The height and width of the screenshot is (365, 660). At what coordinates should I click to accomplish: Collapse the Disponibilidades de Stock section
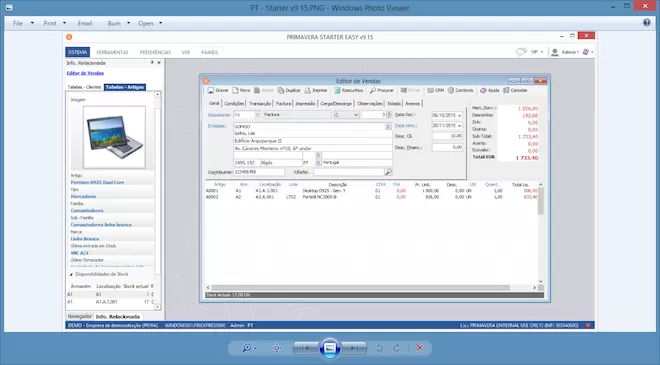pyautogui.click(x=71, y=274)
